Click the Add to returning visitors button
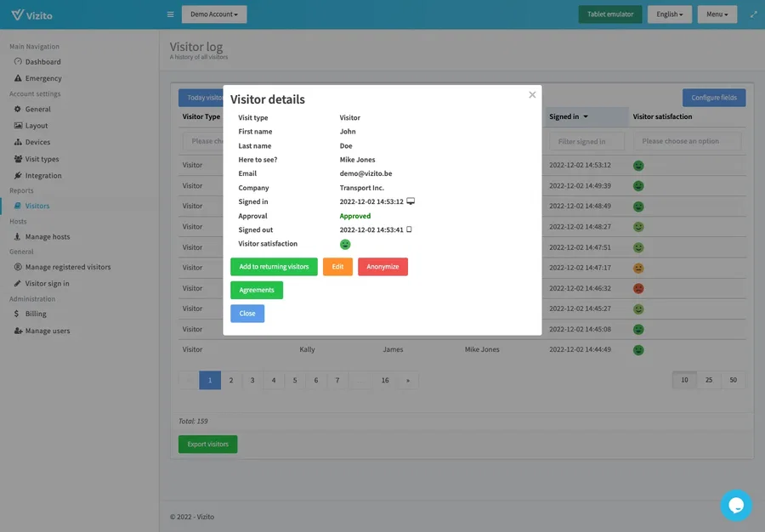 [272, 267]
